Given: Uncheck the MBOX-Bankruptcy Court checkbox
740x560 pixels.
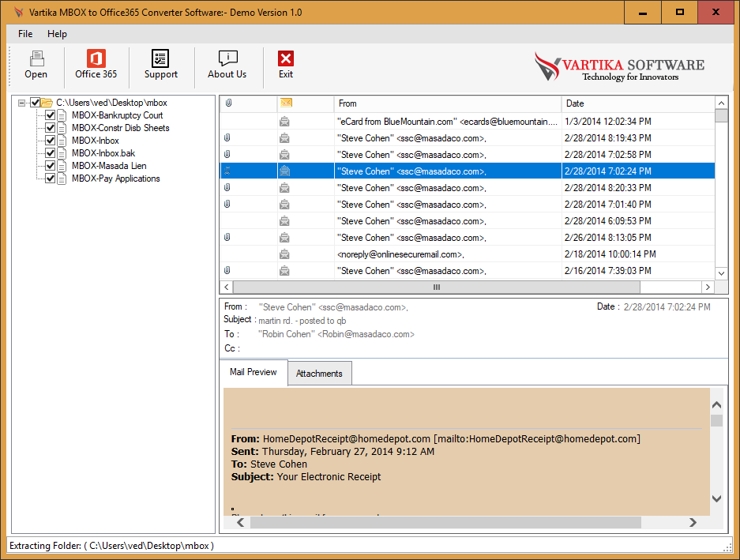Looking at the screenshot, I should click(x=50, y=115).
